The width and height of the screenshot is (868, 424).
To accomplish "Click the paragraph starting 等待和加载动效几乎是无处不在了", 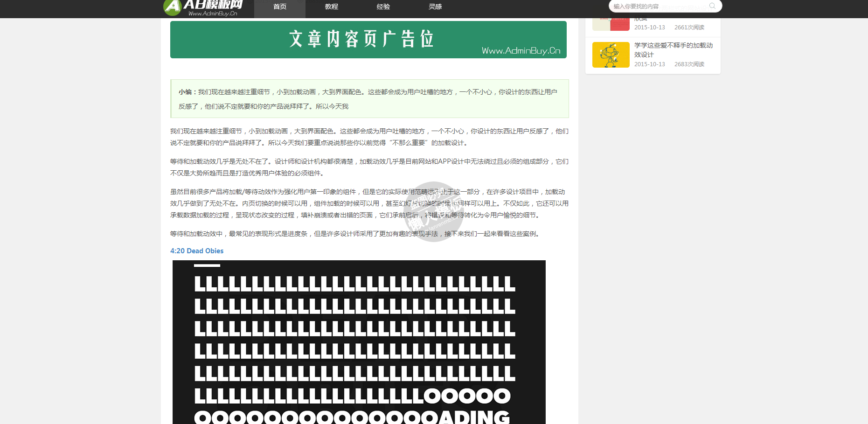I will [369, 167].
